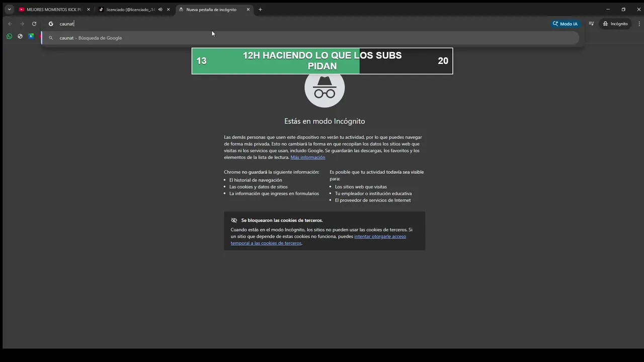Go forward with the forward arrow

22,24
